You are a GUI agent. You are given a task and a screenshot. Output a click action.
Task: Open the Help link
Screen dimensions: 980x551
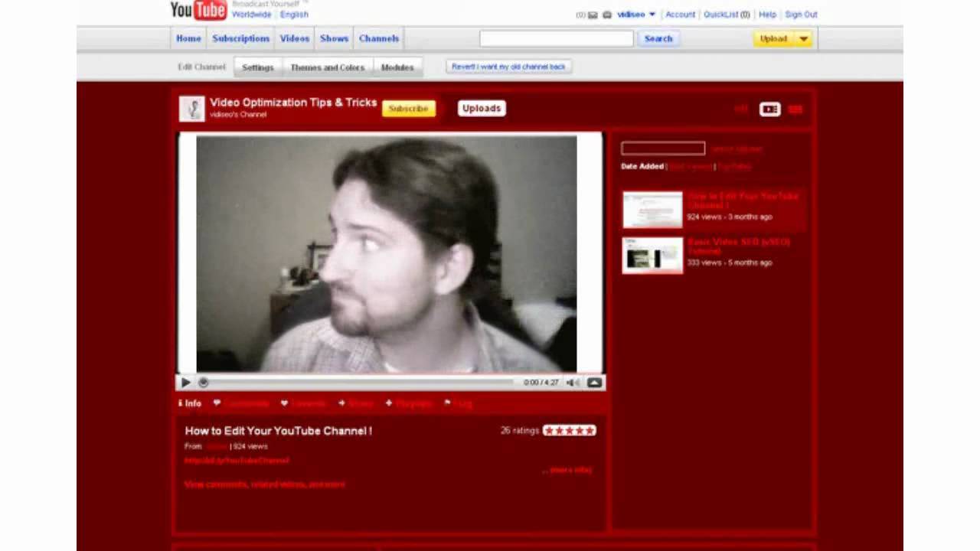pyautogui.click(x=767, y=15)
